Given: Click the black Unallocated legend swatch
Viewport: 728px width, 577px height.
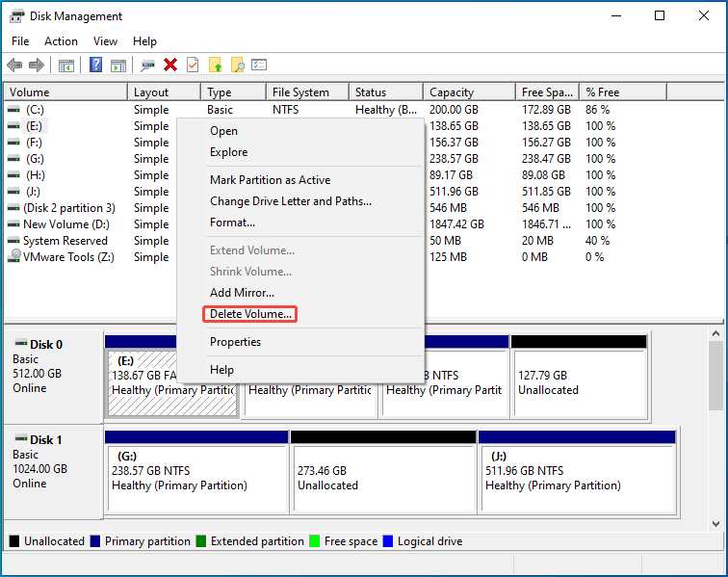Looking at the screenshot, I should (x=14, y=541).
